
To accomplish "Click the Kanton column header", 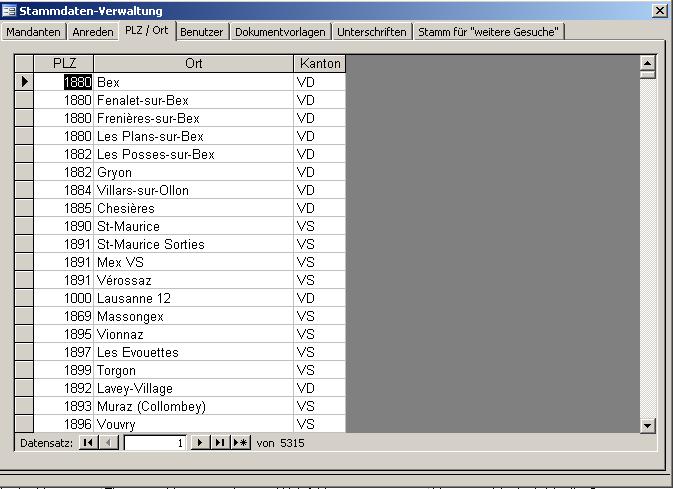I will click(x=319, y=63).
